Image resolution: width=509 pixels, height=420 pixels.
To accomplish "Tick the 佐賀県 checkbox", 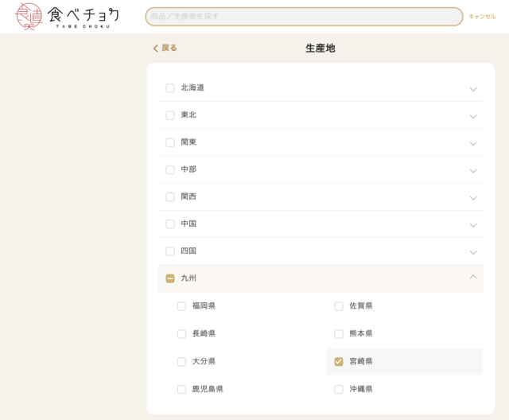I will [339, 306].
